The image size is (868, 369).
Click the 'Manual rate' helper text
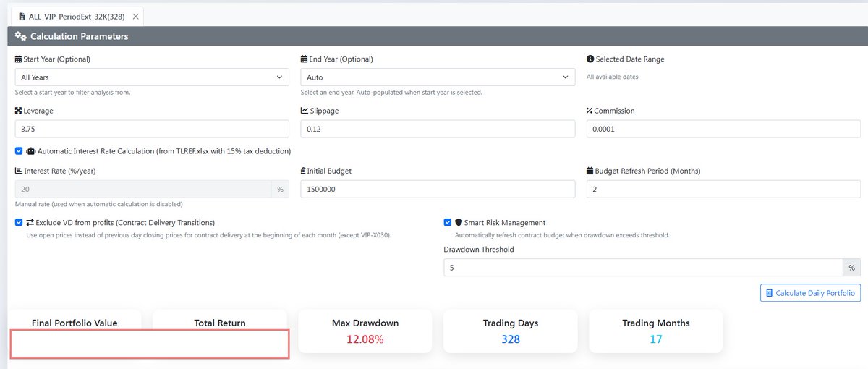point(99,205)
